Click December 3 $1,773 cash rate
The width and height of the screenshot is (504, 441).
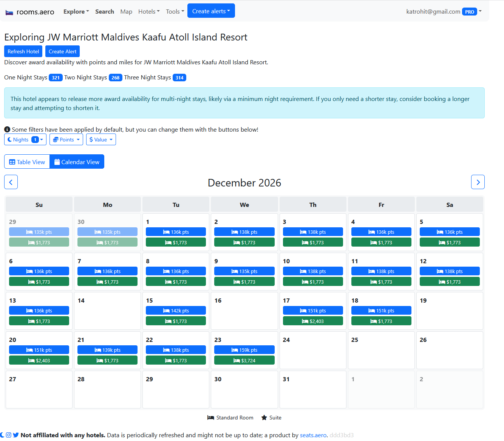click(313, 242)
